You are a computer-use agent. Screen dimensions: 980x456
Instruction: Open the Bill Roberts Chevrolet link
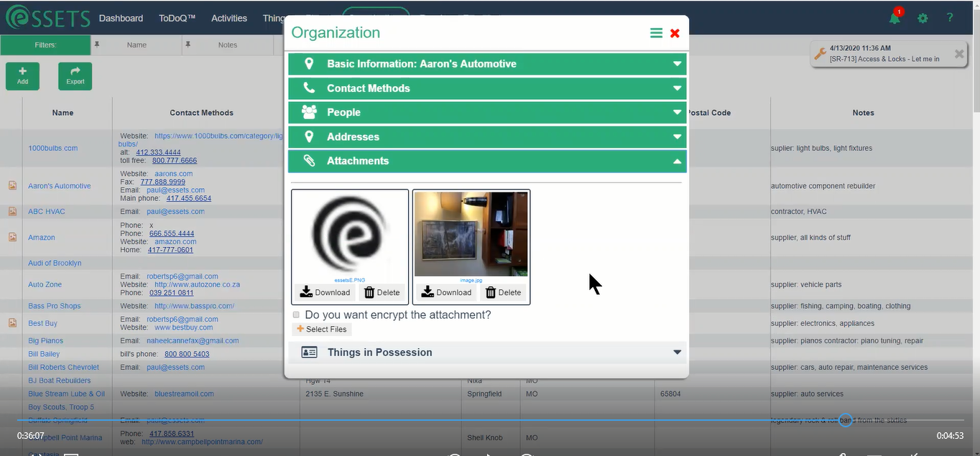(x=64, y=367)
